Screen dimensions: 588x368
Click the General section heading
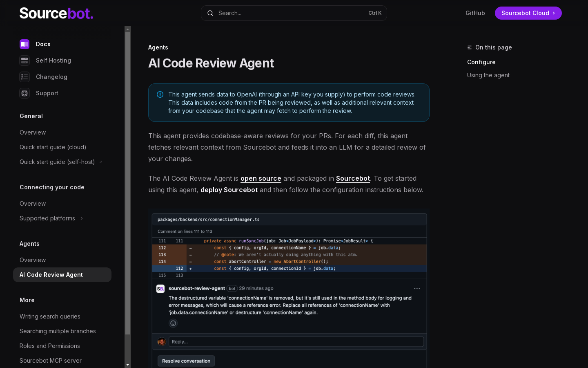pyautogui.click(x=31, y=116)
